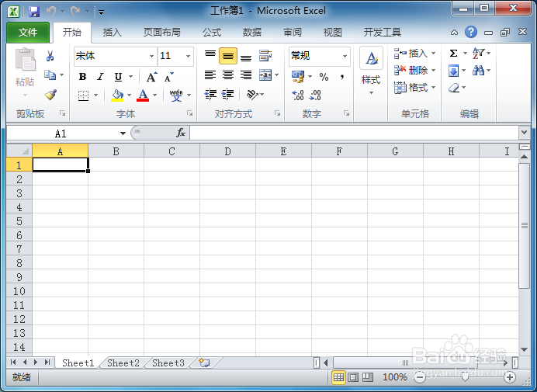Open Find and Select binoculars
The image size is (537, 392).
coord(479,71)
